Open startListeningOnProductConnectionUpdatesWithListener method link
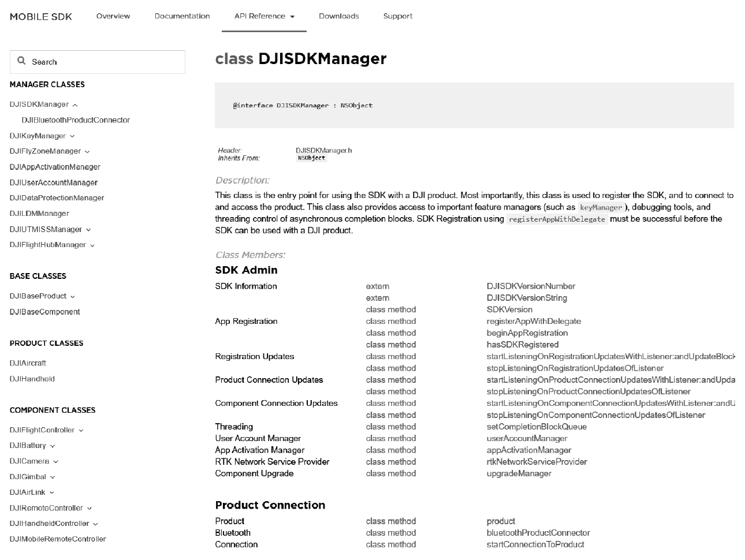Screen dimensions: 745x560 [x=610, y=380]
